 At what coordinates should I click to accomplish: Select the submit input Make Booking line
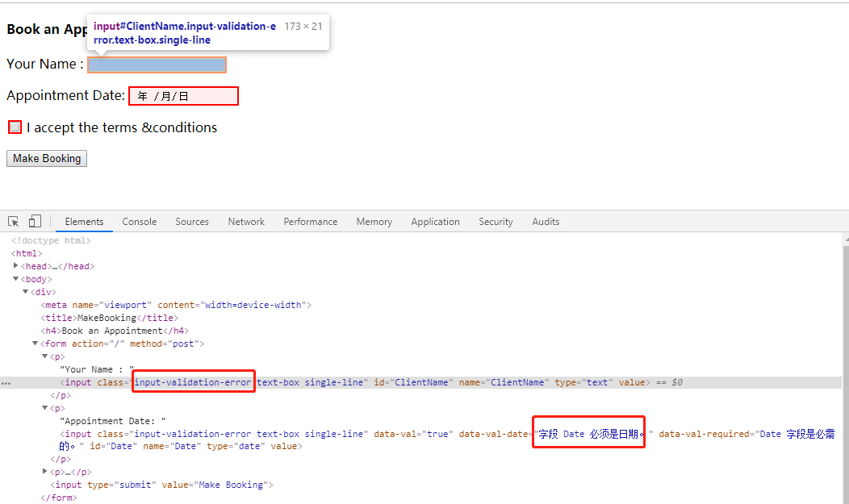[x=162, y=485]
